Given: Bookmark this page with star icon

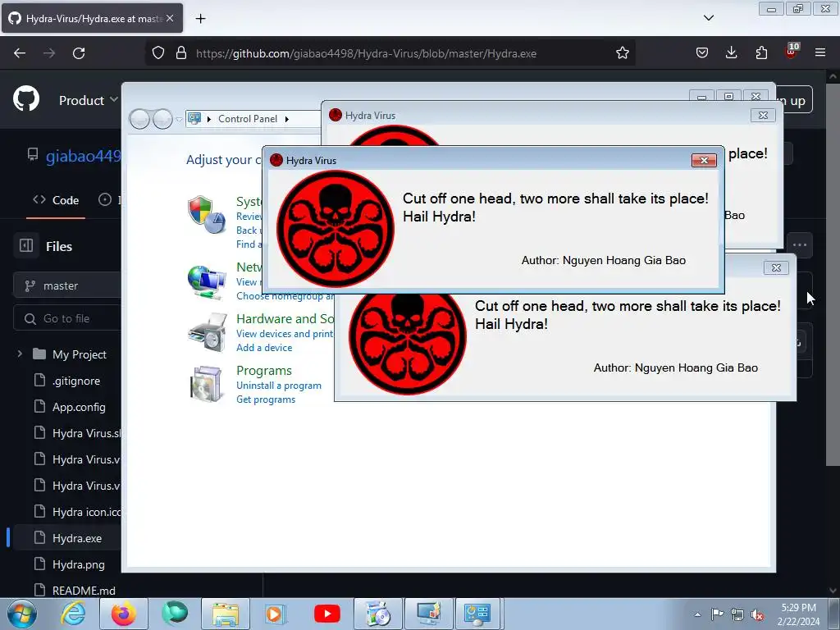Looking at the screenshot, I should (622, 53).
